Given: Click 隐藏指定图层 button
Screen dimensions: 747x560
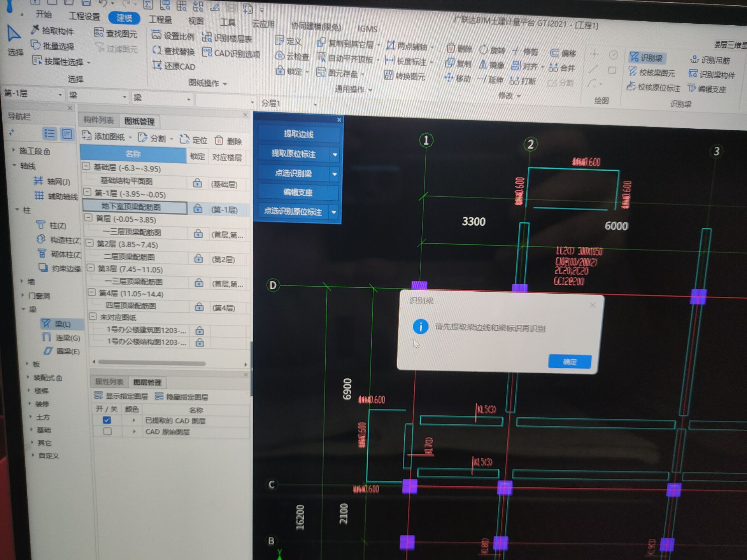Looking at the screenshot, I should click(181, 397).
